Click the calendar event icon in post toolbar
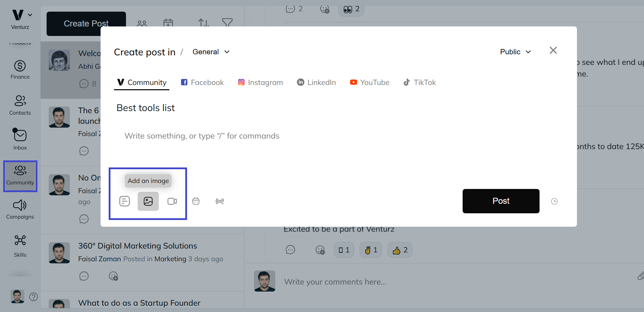Screen dimensions: 644x312 click(x=196, y=201)
